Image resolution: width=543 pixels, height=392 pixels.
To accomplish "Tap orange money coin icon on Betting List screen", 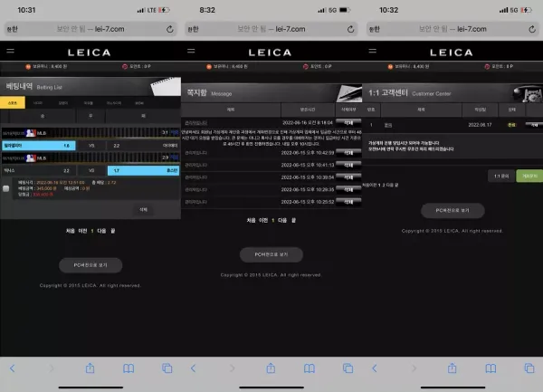I will click(28, 66).
